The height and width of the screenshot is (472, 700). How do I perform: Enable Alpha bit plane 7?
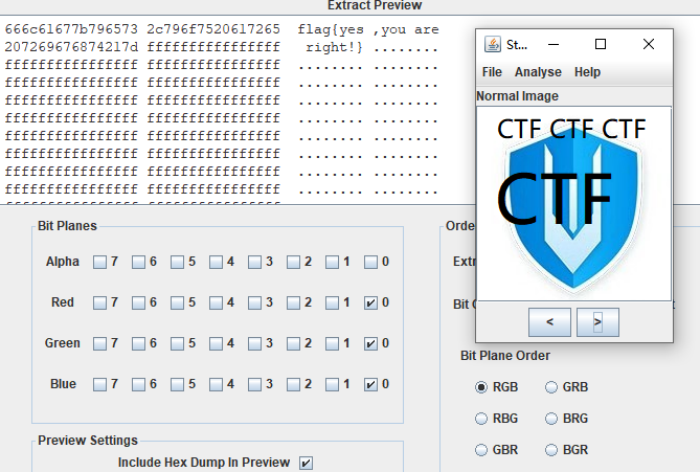100,262
